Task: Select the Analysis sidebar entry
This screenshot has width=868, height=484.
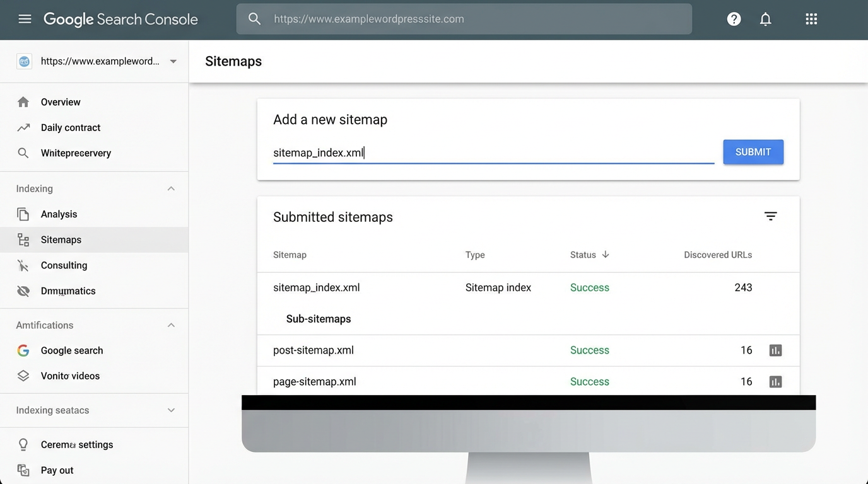Action: pos(59,214)
